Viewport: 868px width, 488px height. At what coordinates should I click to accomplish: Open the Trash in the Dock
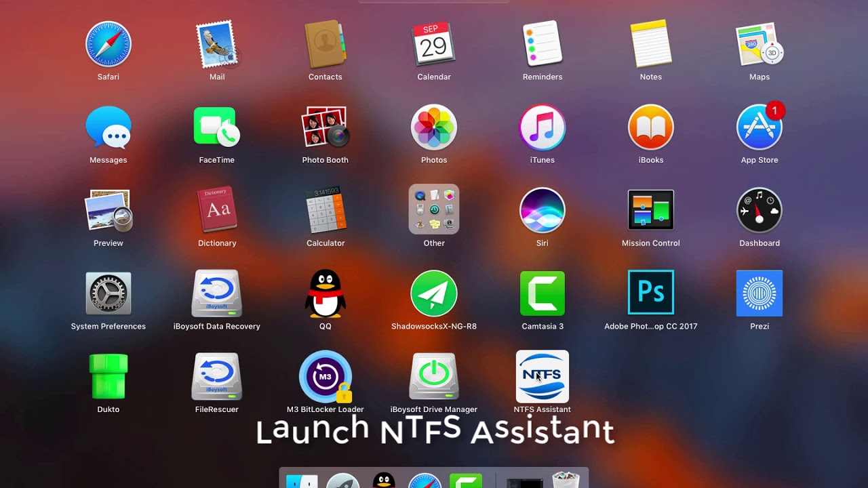pyautogui.click(x=566, y=480)
